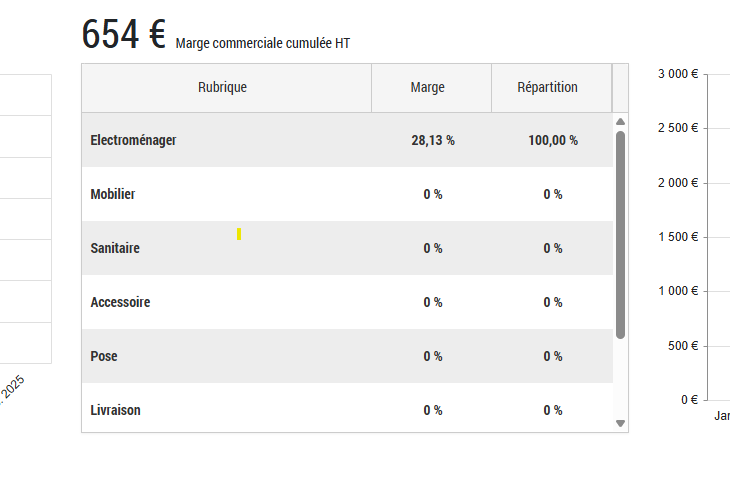This screenshot has width=730, height=504.
Task: Select the Pose row
Action: point(104,357)
